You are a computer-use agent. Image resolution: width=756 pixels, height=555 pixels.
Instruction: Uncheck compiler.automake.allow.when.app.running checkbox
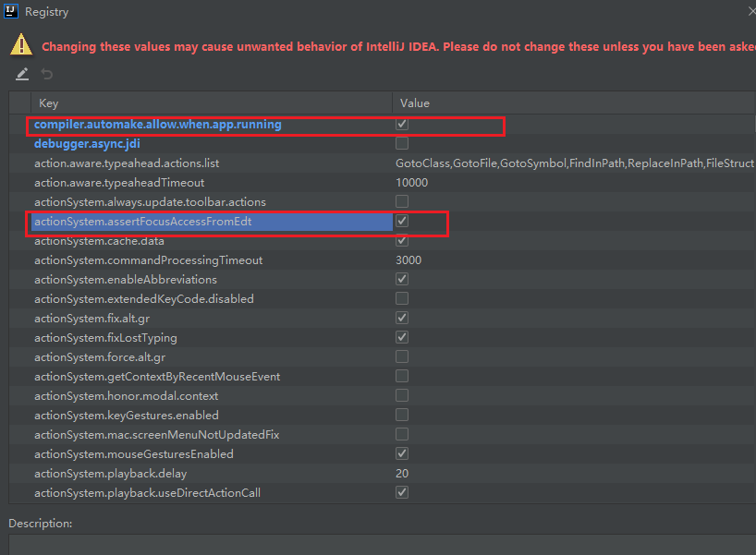(402, 124)
